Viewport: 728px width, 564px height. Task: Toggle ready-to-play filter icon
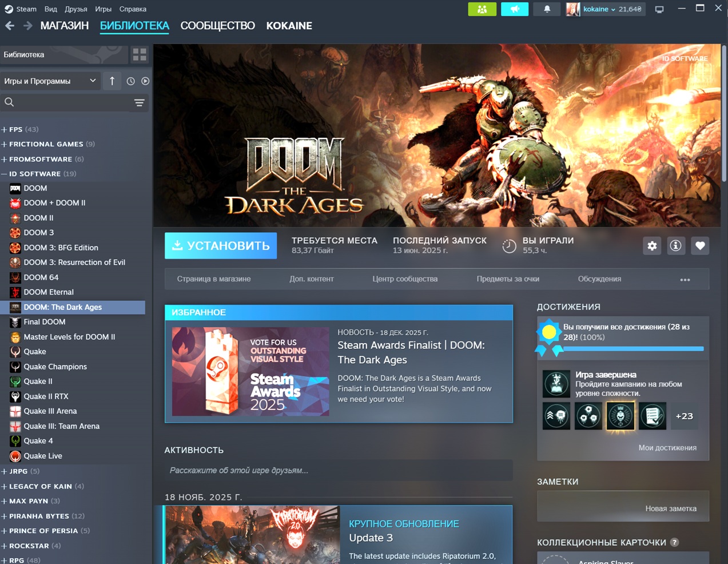pos(145,81)
